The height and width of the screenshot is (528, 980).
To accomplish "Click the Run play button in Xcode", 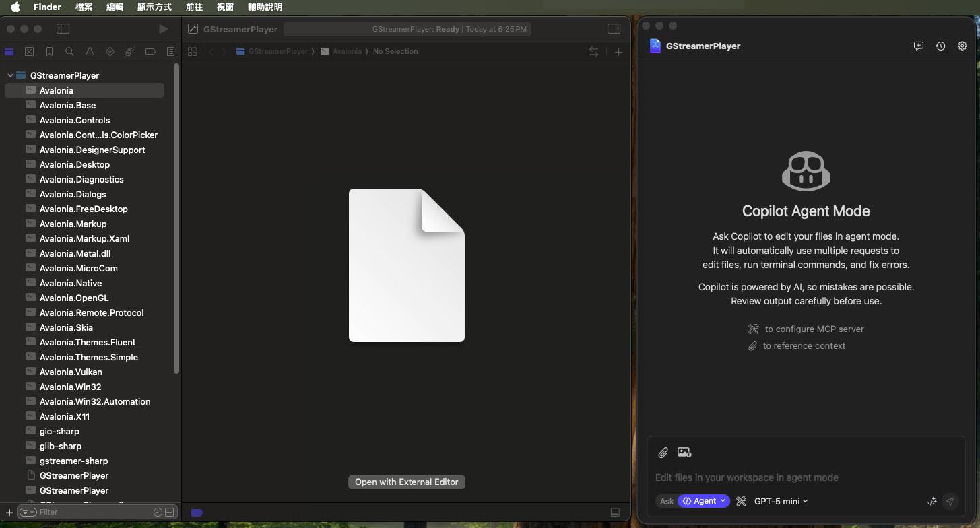I will point(163,29).
